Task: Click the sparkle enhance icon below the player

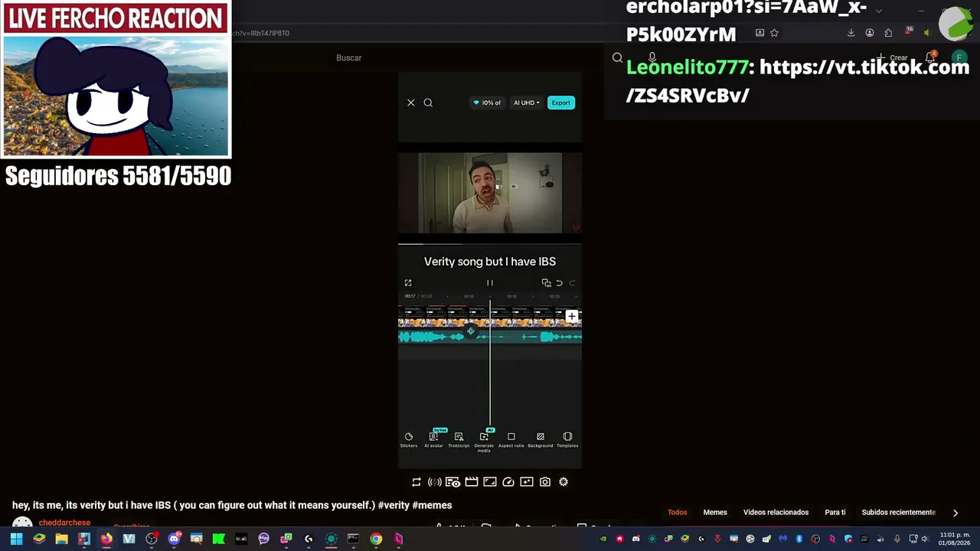Action: 527,482
